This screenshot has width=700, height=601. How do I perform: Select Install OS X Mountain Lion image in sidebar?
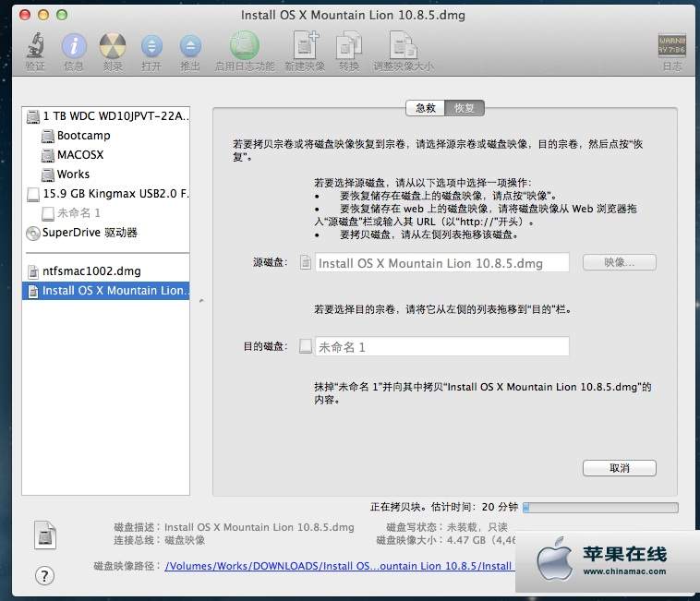pos(106,291)
